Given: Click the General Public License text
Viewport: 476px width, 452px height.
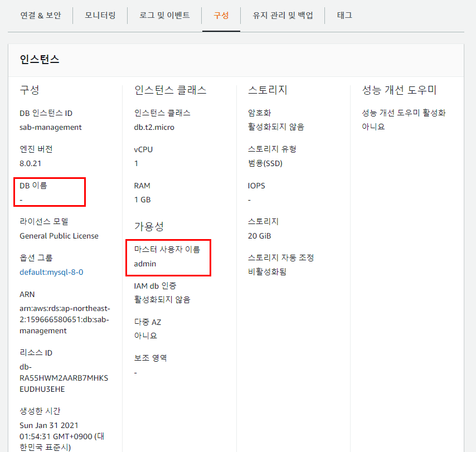Looking at the screenshot, I should pyautogui.click(x=59, y=236).
